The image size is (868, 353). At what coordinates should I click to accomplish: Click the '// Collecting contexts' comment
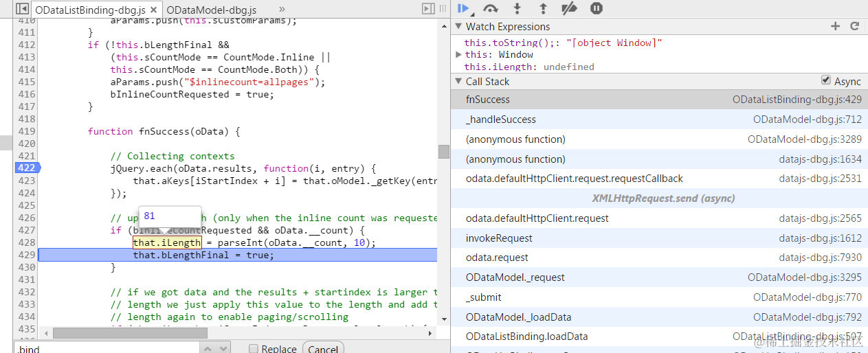tap(173, 156)
